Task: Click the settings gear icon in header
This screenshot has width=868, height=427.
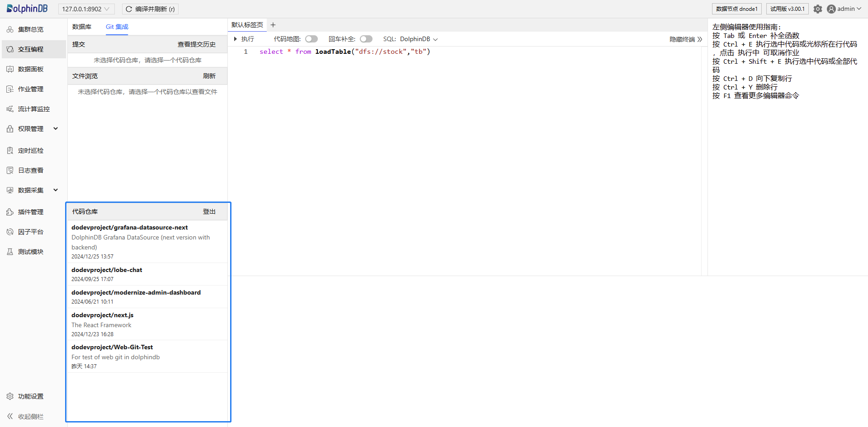Action: pos(817,9)
